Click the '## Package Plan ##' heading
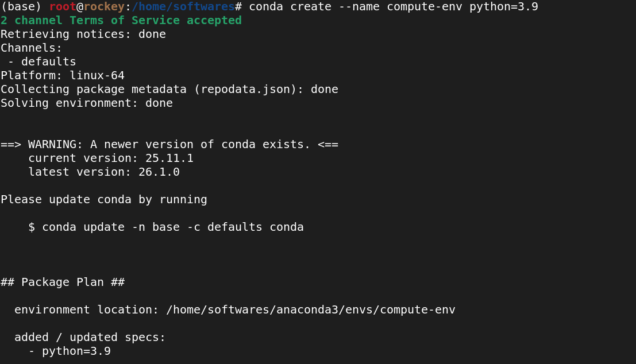The width and height of the screenshot is (636, 364). click(x=63, y=282)
